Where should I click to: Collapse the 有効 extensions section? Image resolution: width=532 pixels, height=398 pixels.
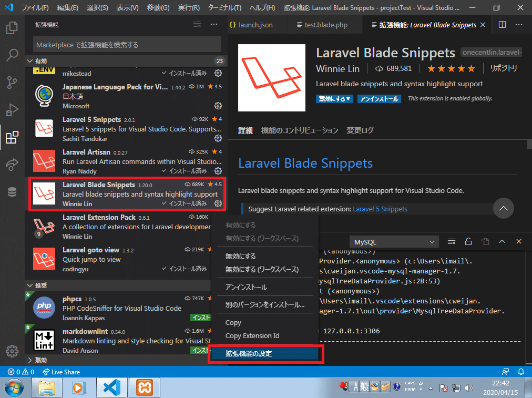tap(126, 61)
